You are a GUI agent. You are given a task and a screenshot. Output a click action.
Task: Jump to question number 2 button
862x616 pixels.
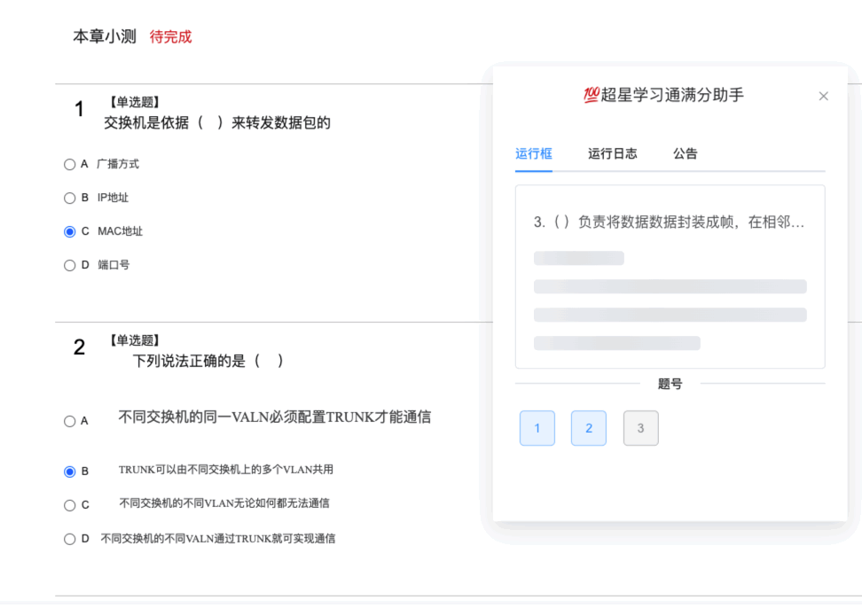click(x=589, y=428)
